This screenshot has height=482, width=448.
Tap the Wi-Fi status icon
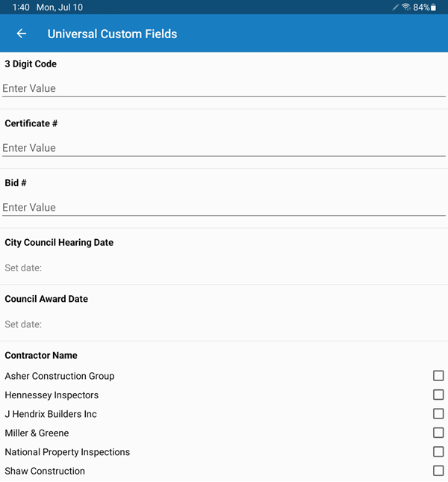[406, 7]
